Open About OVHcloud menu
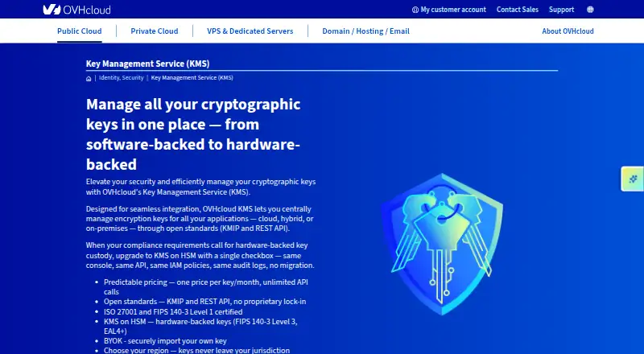The image size is (644, 354). click(x=568, y=31)
